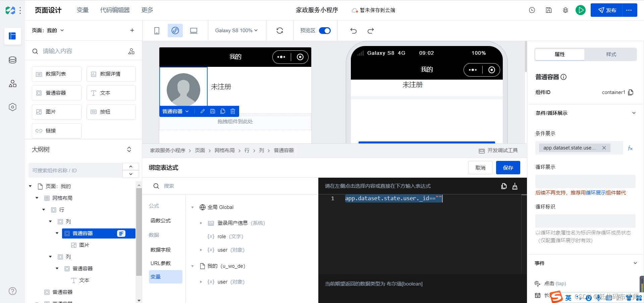Expand the 大纲树 panel toggle

click(129, 149)
